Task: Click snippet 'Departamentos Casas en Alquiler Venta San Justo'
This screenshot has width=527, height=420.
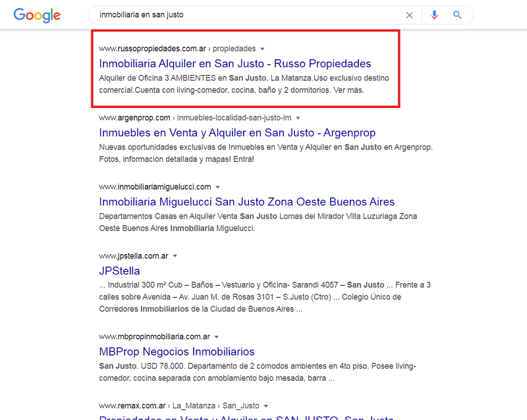Action: click(258, 222)
